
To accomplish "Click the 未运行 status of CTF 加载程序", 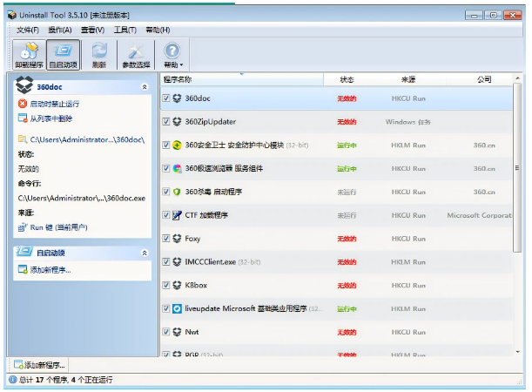I will coord(347,215).
